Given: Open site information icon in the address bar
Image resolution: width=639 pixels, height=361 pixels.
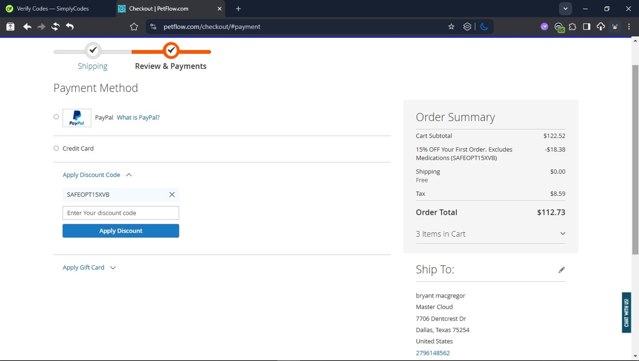Looking at the screenshot, I should point(153,26).
